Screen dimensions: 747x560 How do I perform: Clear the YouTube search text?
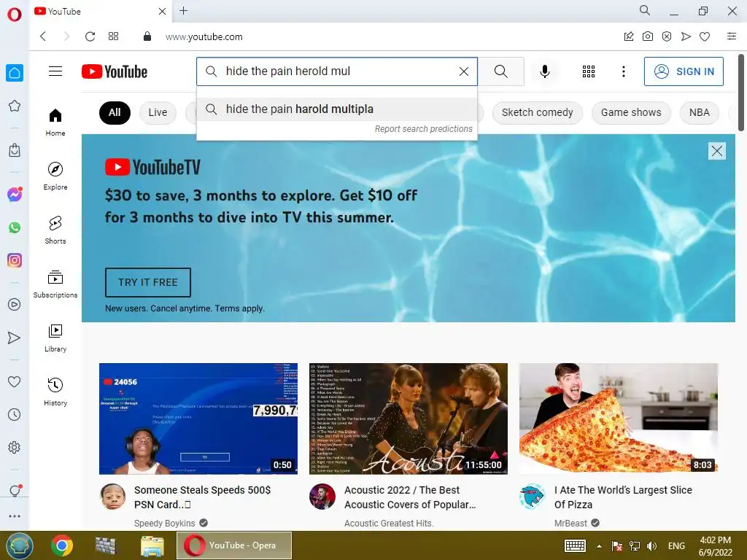pos(463,71)
